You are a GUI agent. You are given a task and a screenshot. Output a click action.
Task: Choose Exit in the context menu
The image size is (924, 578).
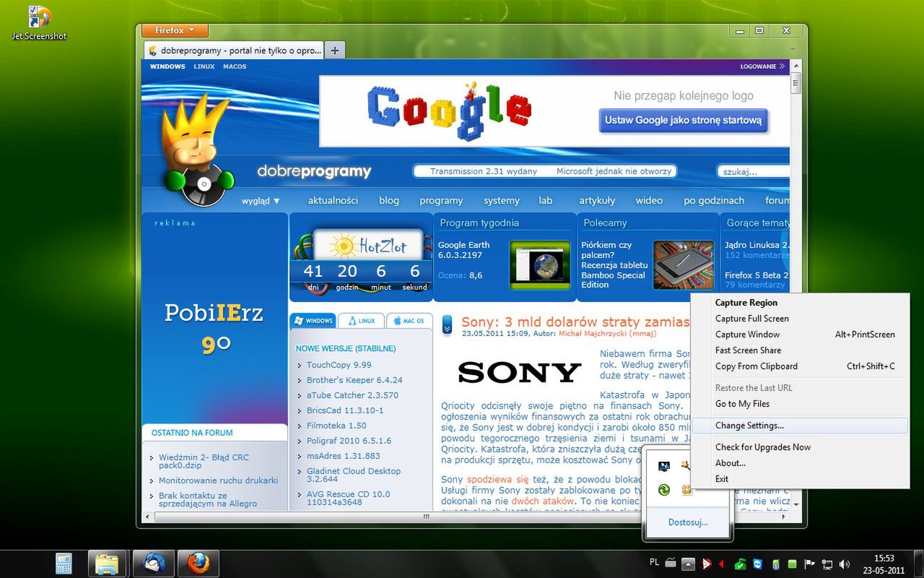point(800,479)
